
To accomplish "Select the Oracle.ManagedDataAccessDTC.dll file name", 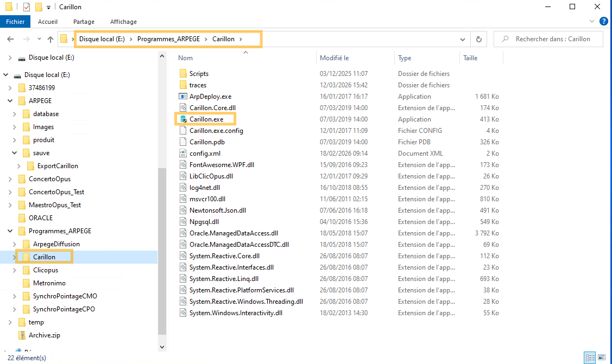I will pos(239,244).
